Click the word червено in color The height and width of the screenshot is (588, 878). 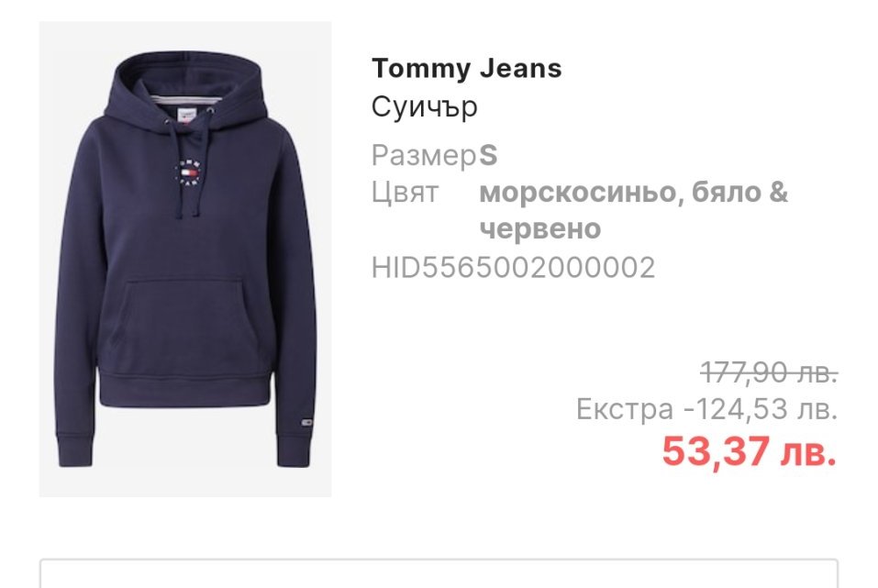pos(540,228)
